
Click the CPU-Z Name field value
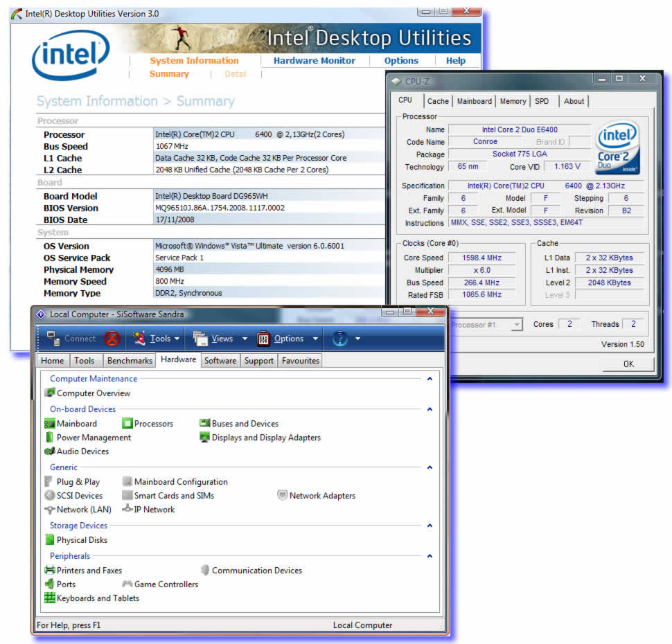coord(520,129)
